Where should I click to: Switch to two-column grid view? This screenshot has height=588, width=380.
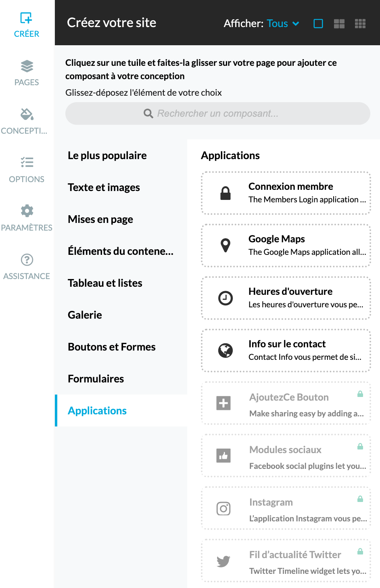[x=339, y=24]
